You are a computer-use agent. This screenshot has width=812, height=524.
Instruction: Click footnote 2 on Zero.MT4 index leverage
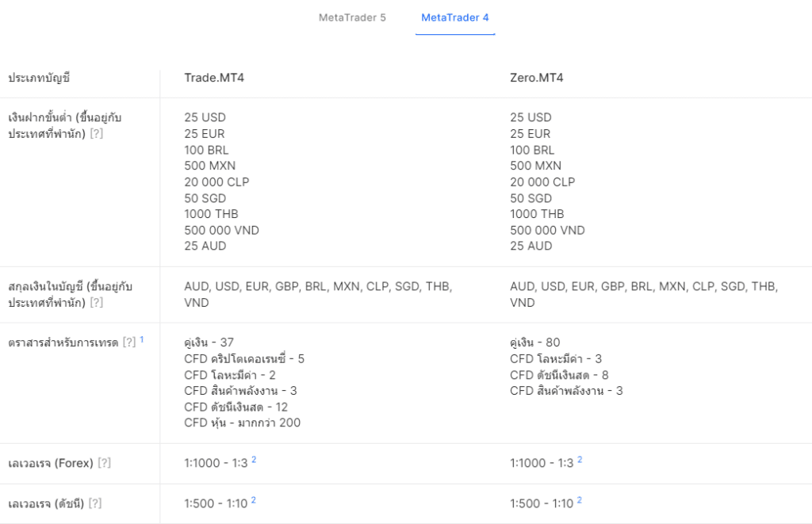pyautogui.click(x=579, y=500)
